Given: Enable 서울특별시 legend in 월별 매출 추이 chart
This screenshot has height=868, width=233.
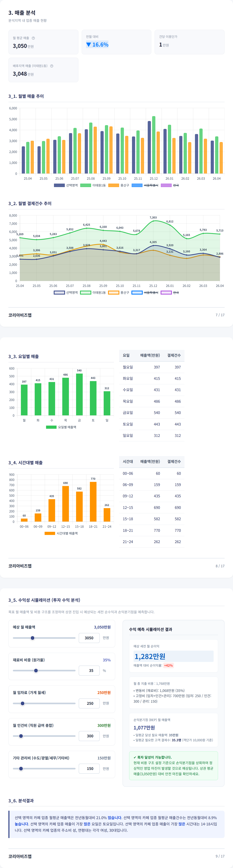Looking at the screenshot, I should [145, 185].
